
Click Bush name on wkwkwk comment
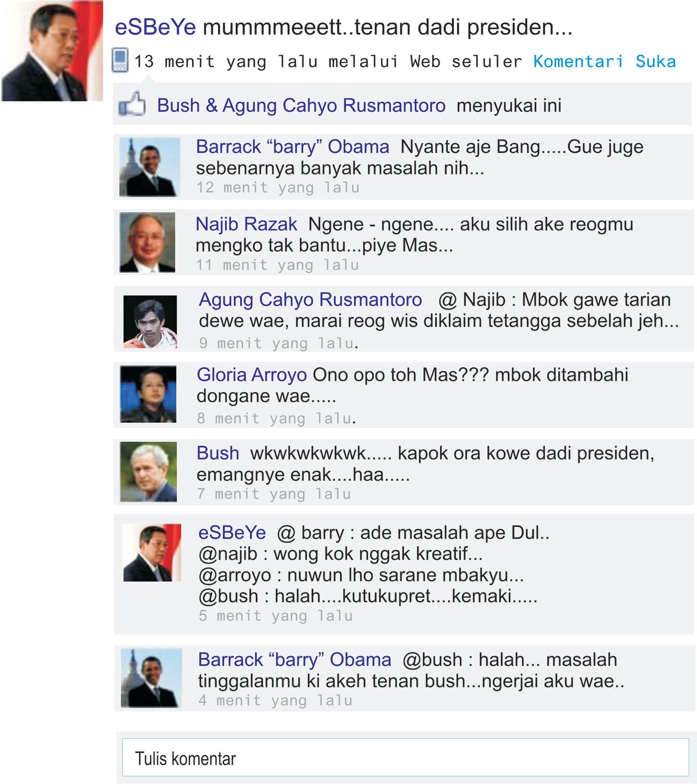(x=218, y=453)
